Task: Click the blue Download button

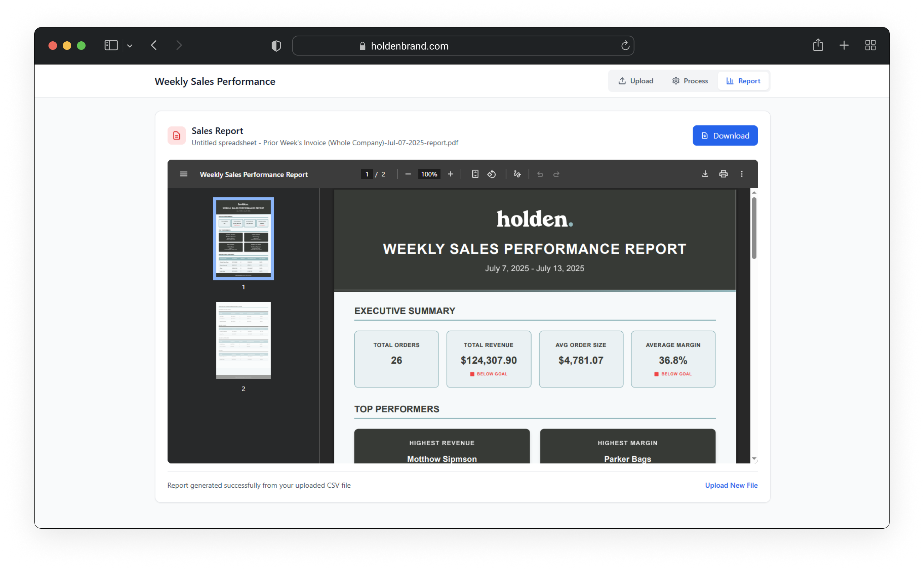Action: pos(724,136)
